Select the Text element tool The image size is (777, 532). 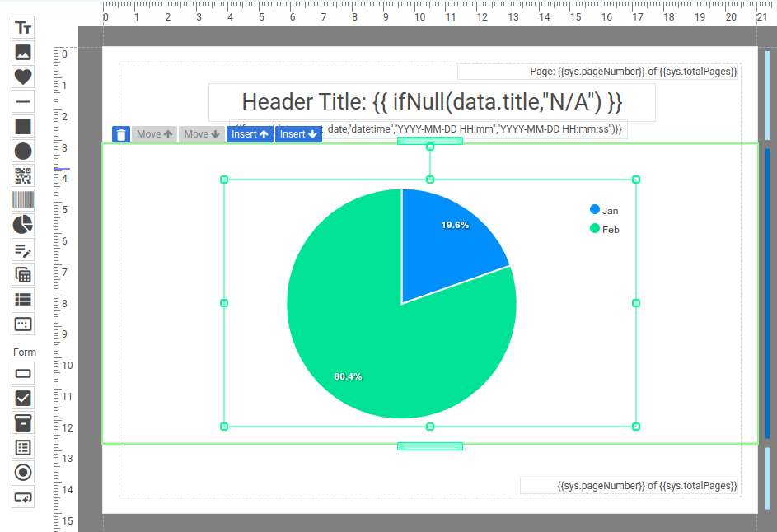(x=23, y=27)
